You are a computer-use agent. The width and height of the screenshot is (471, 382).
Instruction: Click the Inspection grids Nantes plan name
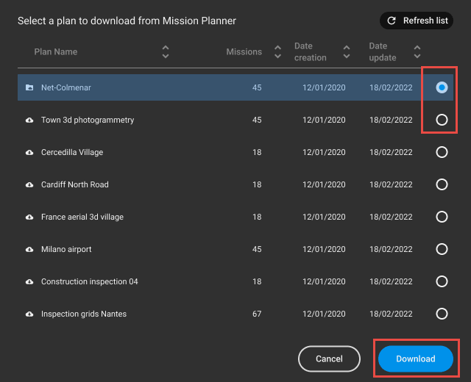click(84, 314)
